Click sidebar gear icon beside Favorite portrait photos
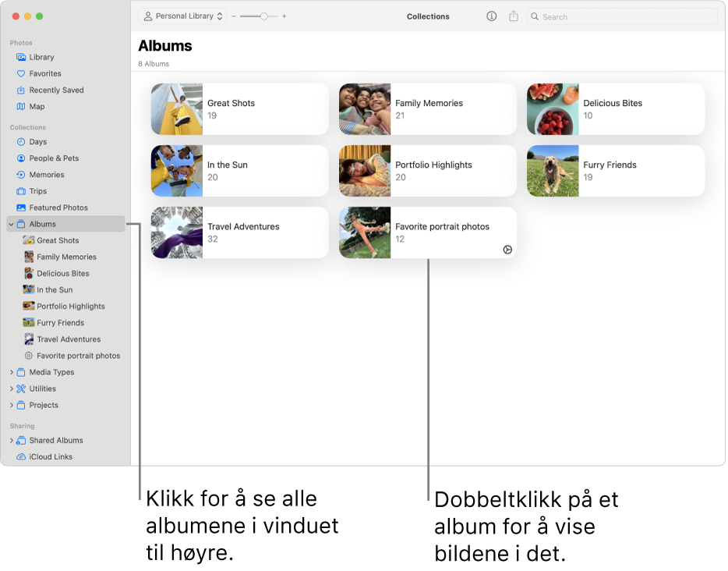Viewport: 728px width, 571px height. 29,356
